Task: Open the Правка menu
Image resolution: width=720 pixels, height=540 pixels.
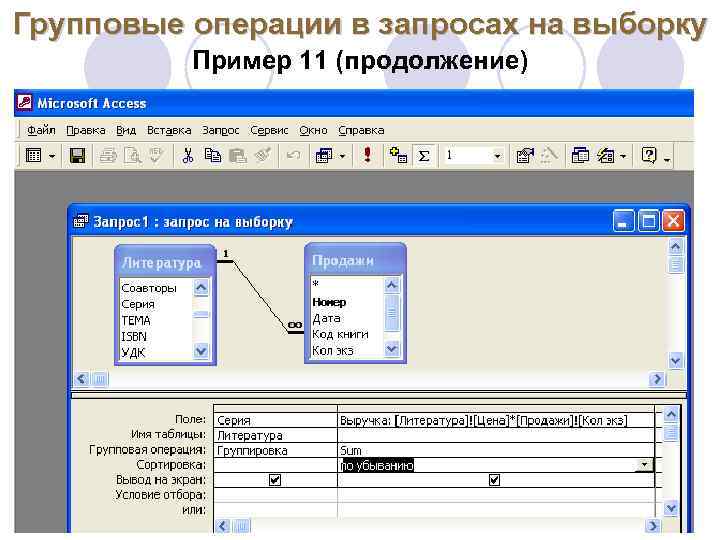Action: pos(86,130)
